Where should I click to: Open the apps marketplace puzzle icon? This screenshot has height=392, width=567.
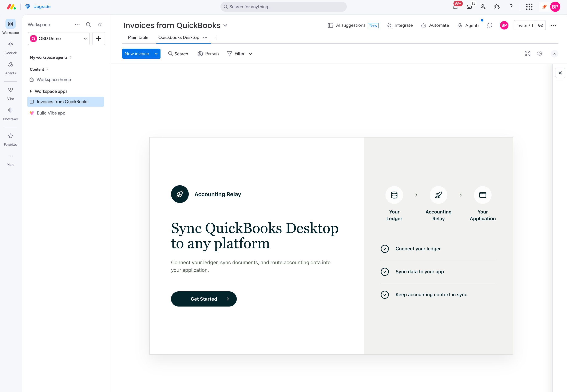pos(497,7)
